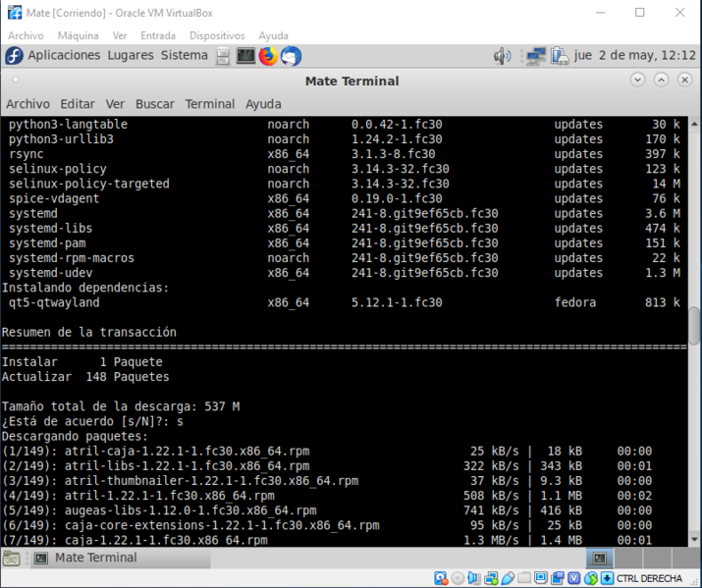Click 'spice-vdagent' package name

(x=54, y=198)
